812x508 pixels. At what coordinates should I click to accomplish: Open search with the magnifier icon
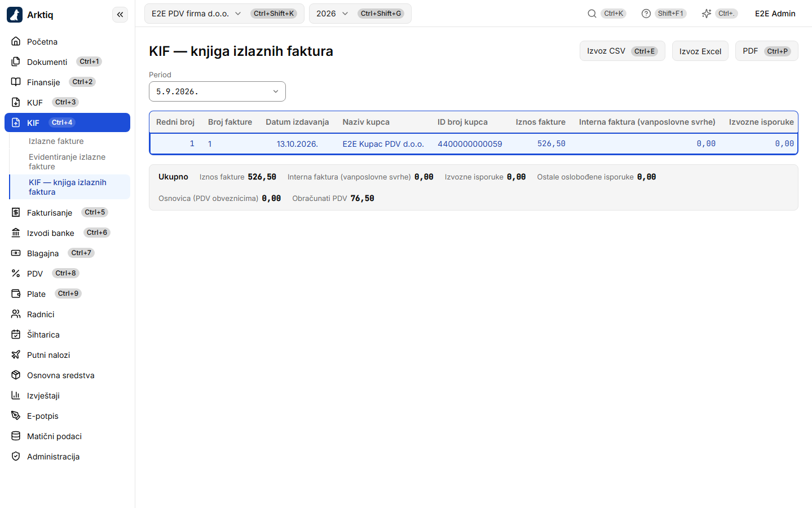click(592, 14)
